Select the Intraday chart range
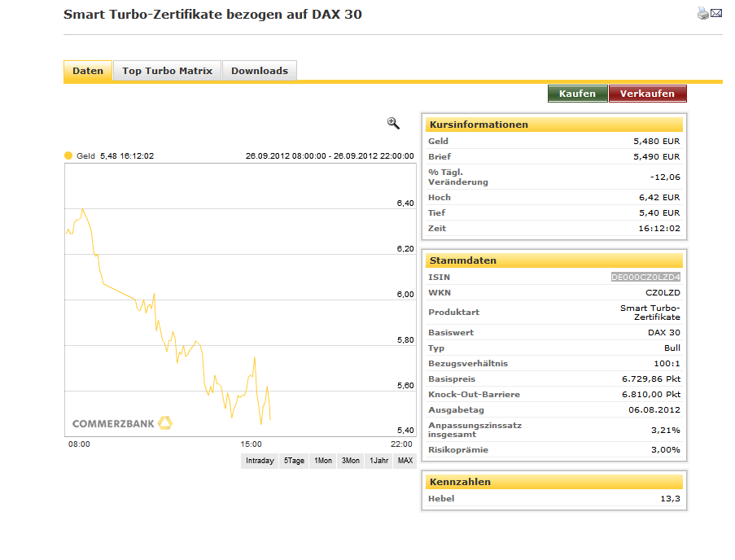 point(259,461)
